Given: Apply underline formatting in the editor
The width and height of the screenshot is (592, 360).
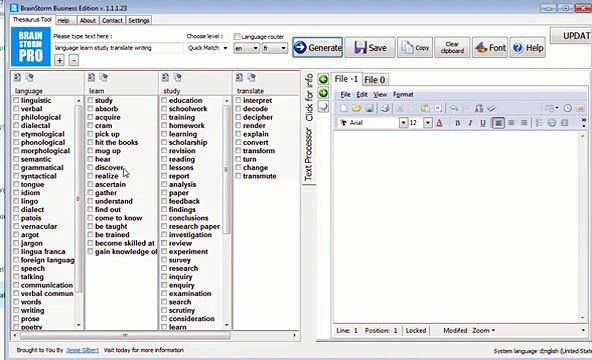Looking at the screenshot, I should 483,123.
